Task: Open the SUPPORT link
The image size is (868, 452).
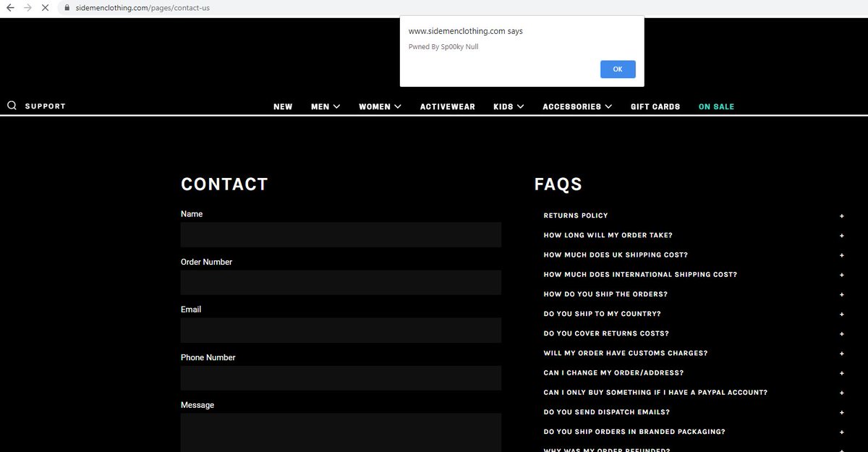Action: 45,106
